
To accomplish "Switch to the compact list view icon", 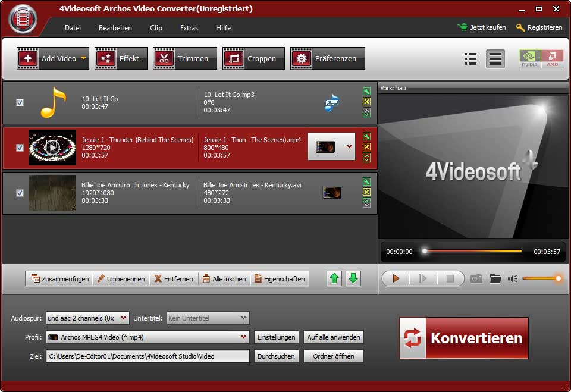I will [x=470, y=58].
